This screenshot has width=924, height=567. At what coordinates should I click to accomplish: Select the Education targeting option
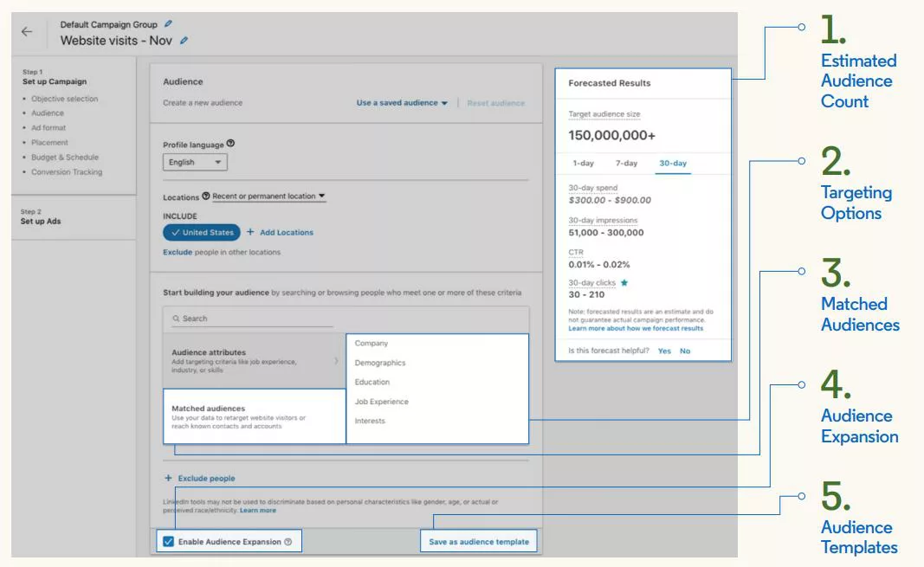point(372,382)
